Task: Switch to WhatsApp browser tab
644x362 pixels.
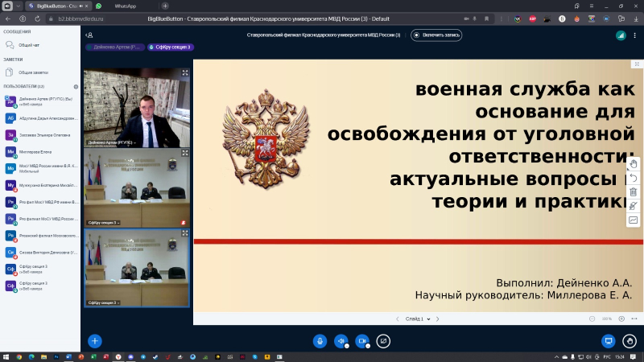Action: pyautogui.click(x=126, y=6)
